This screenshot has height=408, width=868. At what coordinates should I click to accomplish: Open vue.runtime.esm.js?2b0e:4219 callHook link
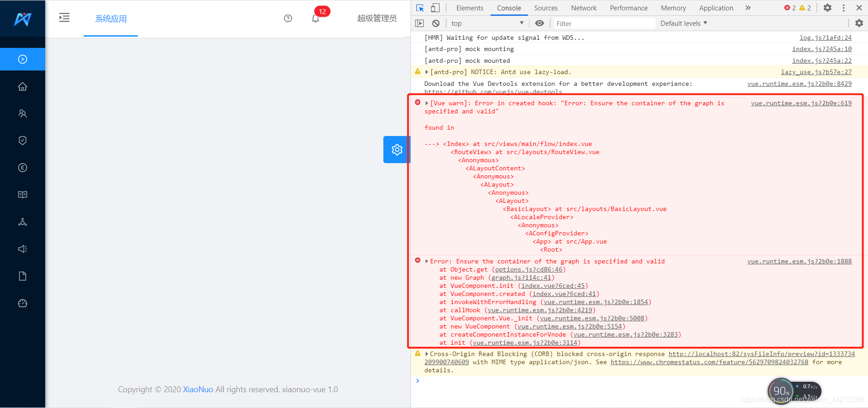(540, 310)
